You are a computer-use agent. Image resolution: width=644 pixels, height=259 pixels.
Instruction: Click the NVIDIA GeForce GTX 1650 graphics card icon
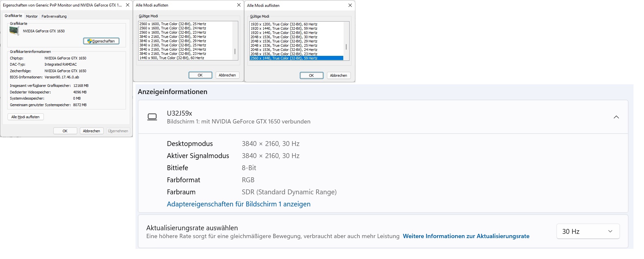(x=14, y=31)
